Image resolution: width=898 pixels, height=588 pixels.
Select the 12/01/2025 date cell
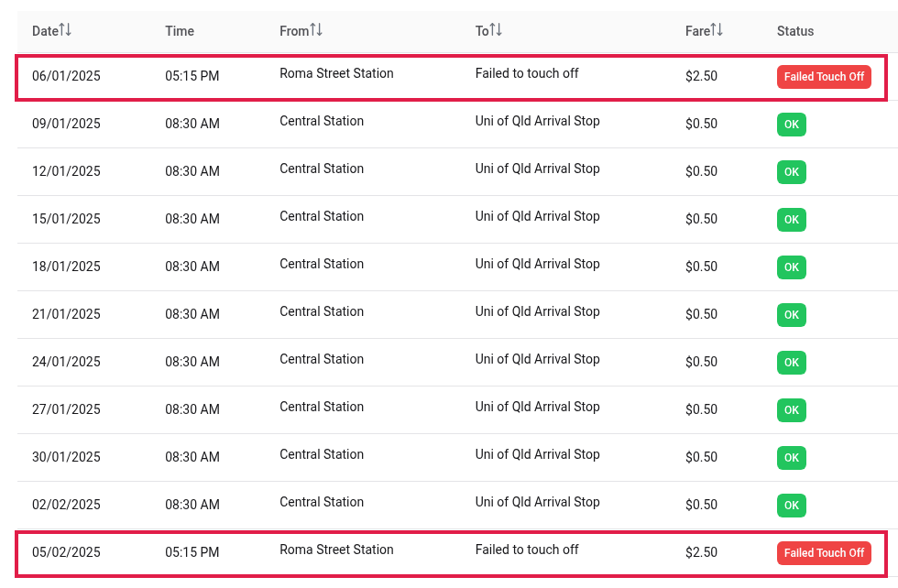pos(66,171)
